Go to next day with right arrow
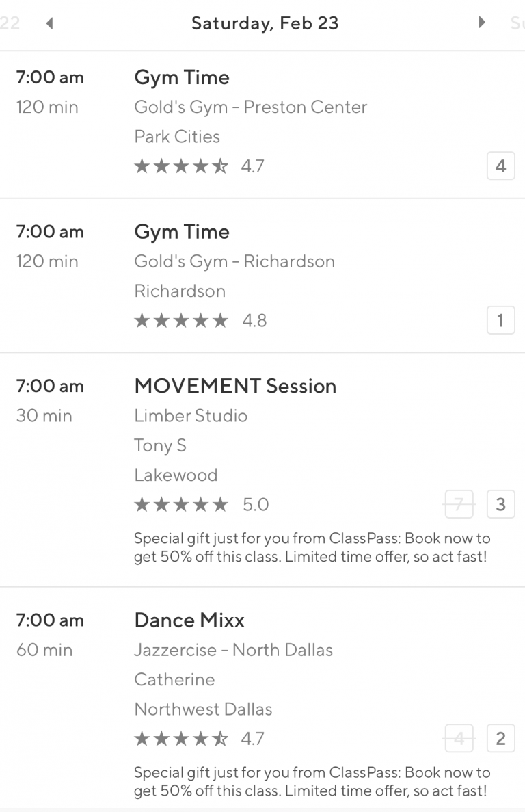 (482, 23)
